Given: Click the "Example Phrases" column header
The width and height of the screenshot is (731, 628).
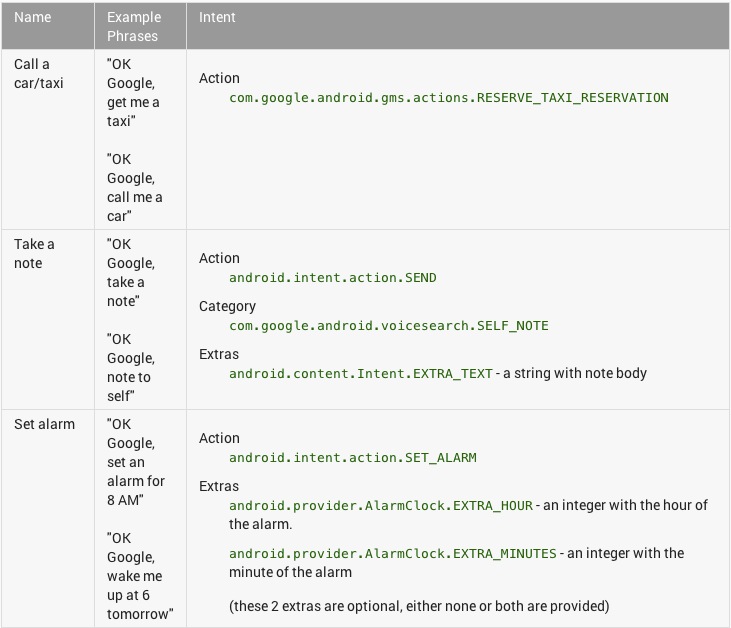Looking at the screenshot, I should 132,27.
